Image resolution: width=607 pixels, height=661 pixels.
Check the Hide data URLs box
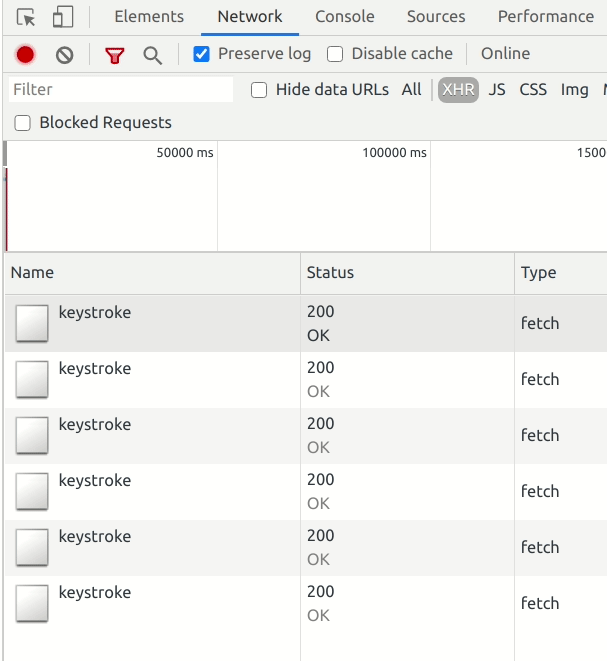point(259,90)
